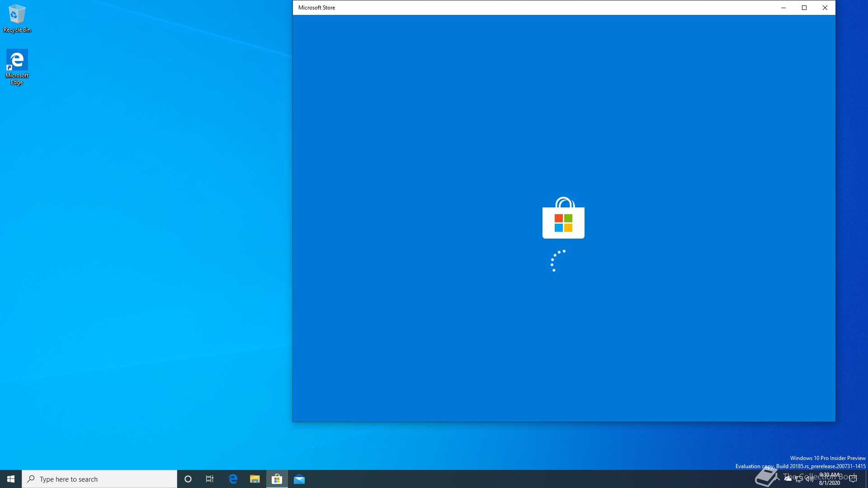Open the Mail app from taskbar

[x=299, y=479]
